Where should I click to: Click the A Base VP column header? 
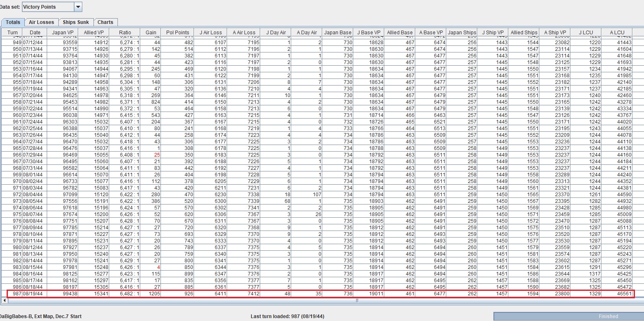(431, 32)
